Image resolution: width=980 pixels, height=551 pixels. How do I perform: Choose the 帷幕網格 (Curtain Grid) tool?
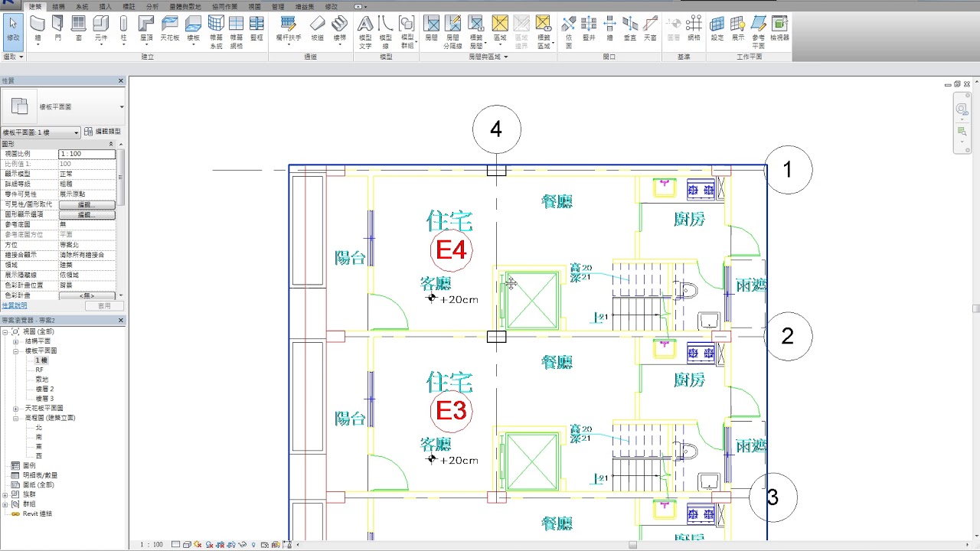pos(237,32)
